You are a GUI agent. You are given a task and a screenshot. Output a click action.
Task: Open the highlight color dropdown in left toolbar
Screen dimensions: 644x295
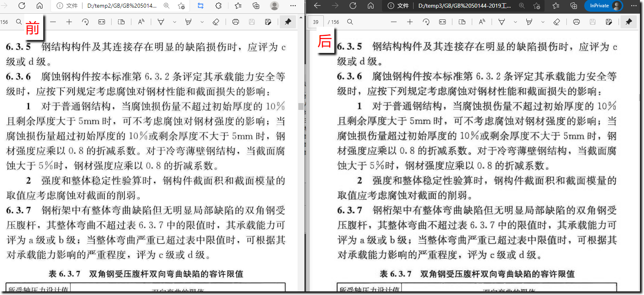[x=202, y=22]
